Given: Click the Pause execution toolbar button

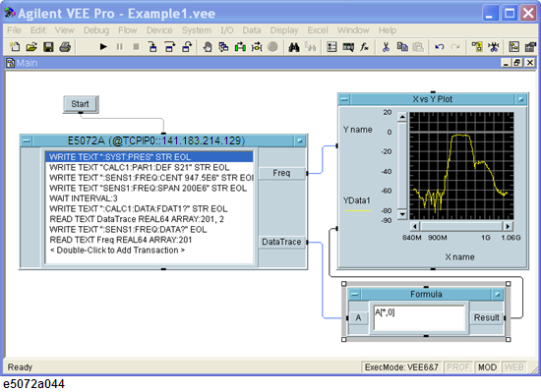Looking at the screenshot, I should pos(119,46).
